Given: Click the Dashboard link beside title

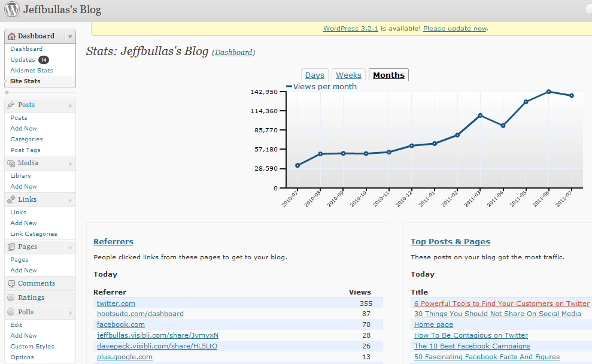Looking at the screenshot, I should pos(233,53).
